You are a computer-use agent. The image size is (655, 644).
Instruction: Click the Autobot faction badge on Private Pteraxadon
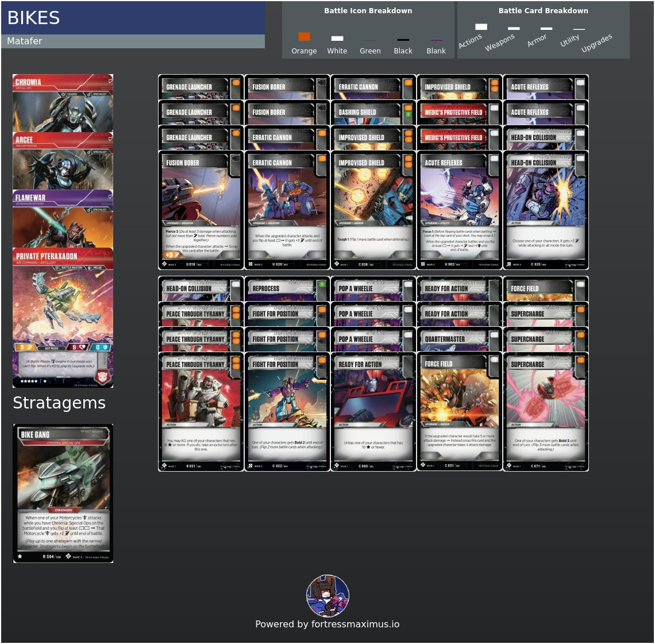point(103,376)
